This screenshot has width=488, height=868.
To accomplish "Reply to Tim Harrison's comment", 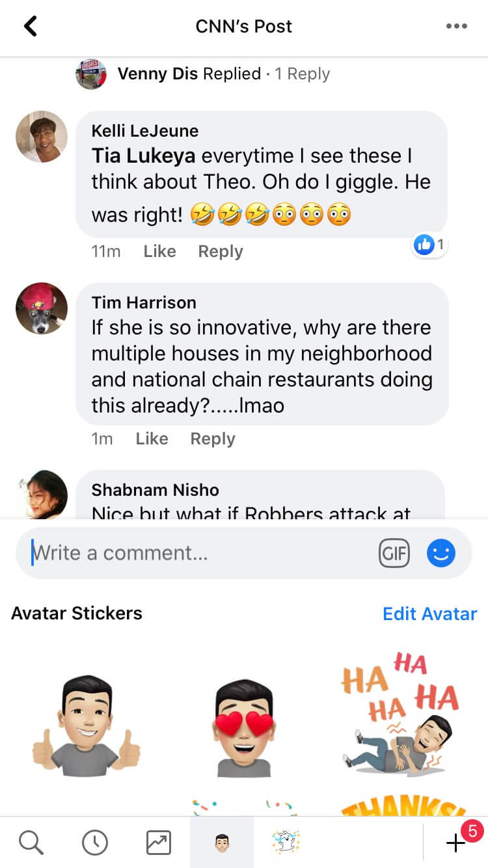I will (x=212, y=439).
